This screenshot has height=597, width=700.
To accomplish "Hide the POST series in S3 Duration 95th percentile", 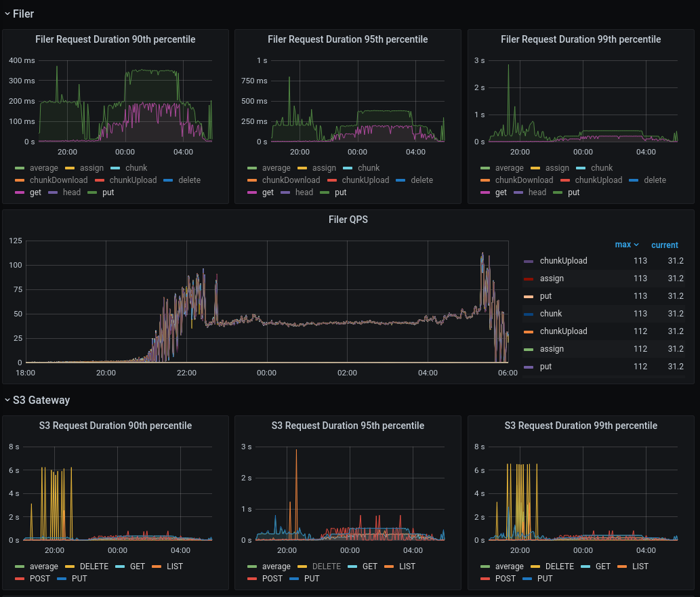I will tap(272, 579).
